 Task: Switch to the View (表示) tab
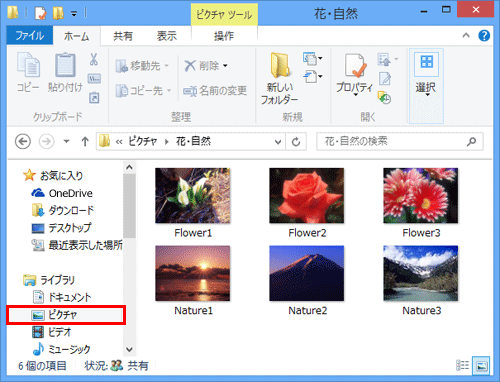[x=167, y=36]
